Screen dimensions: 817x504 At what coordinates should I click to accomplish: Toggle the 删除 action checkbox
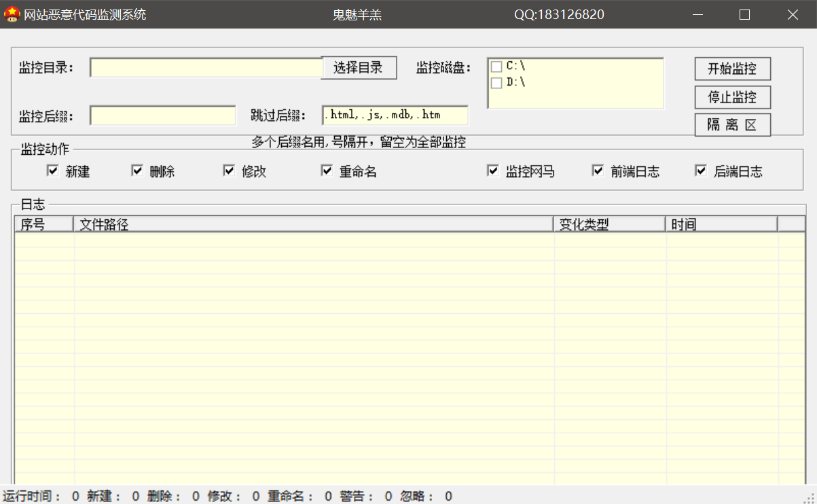click(137, 170)
